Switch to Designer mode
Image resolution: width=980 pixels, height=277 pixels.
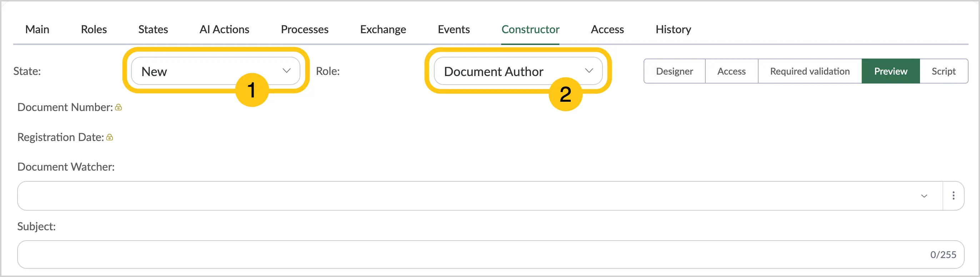(x=675, y=71)
